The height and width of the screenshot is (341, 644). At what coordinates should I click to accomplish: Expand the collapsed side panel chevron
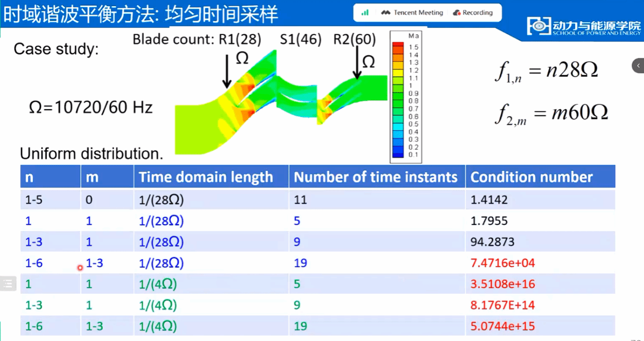[x=638, y=66]
